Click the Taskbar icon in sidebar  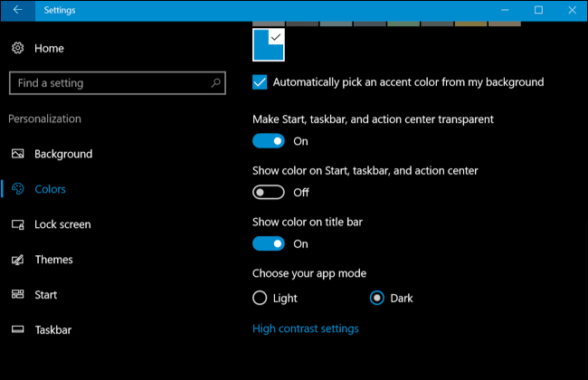tap(18, 330)
